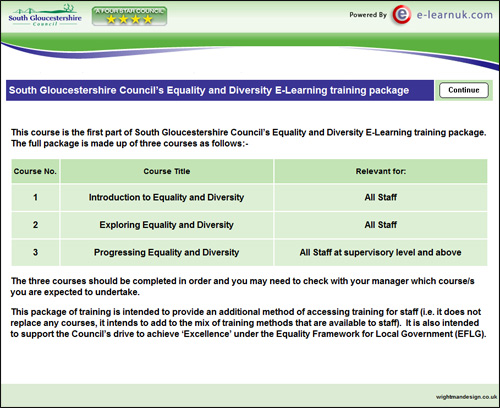Screen dimensions: 500x408
Task: Click the red e-learnuk 'e' logo
Action: 402,15
